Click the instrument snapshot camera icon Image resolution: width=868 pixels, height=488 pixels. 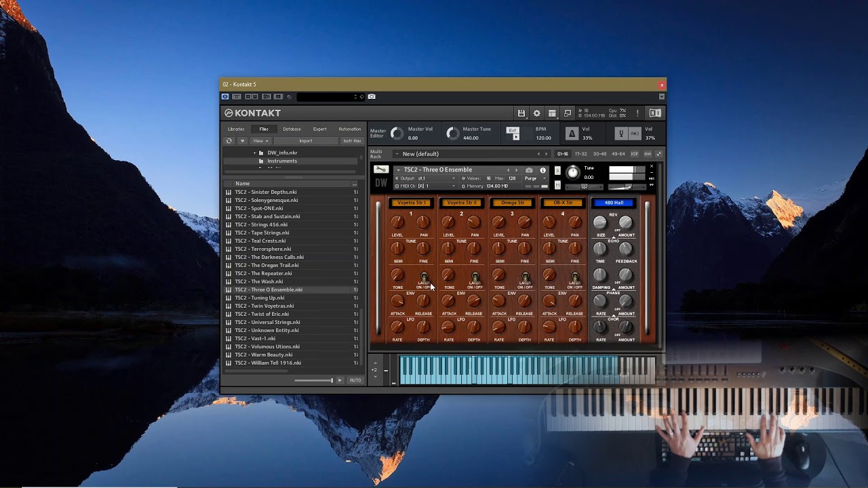[529, 170]
